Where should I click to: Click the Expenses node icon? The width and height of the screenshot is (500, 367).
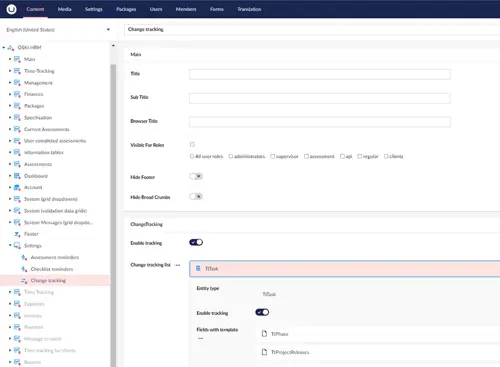click(17, 304)
